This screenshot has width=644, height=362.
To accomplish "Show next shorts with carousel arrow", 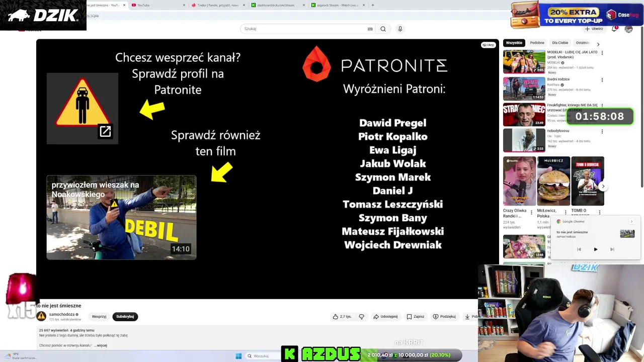I will pos(603,187).
